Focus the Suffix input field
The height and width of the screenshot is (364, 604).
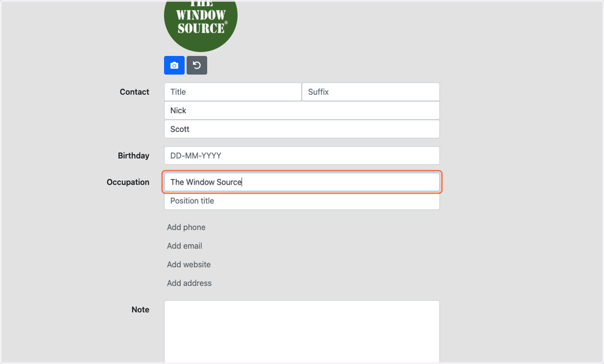pyautogui.click(x=371, y=92)
